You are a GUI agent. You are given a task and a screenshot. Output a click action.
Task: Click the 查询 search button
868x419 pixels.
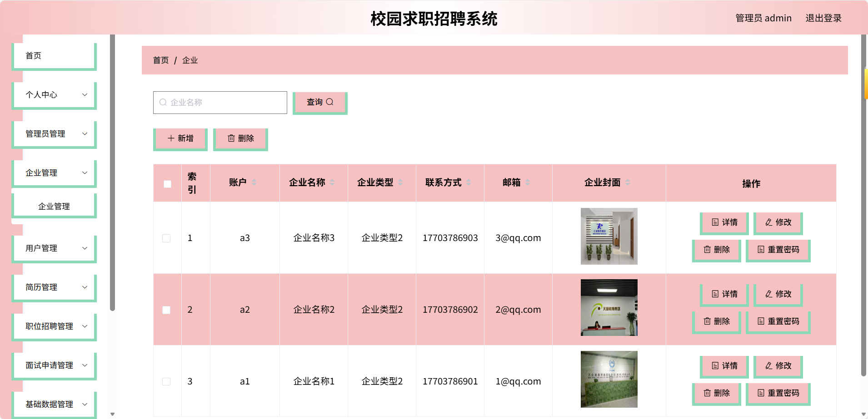pyautogui.click(x=320, y=103)
